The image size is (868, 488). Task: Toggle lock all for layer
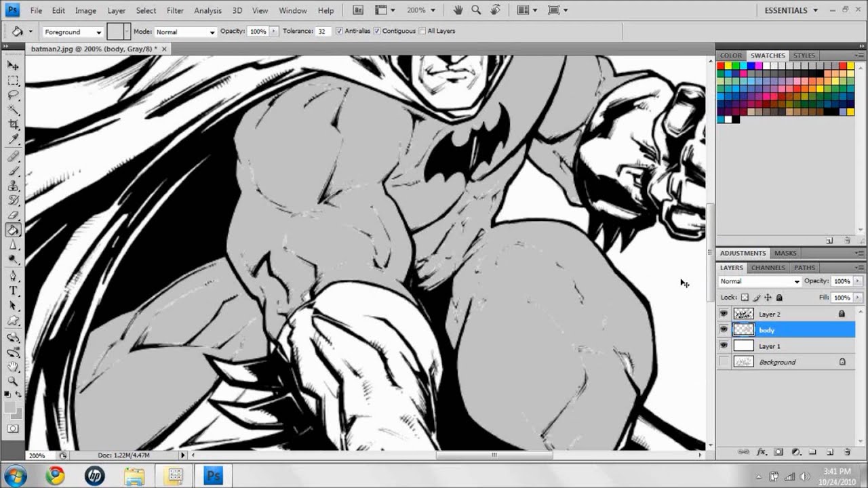coord(779,298)
